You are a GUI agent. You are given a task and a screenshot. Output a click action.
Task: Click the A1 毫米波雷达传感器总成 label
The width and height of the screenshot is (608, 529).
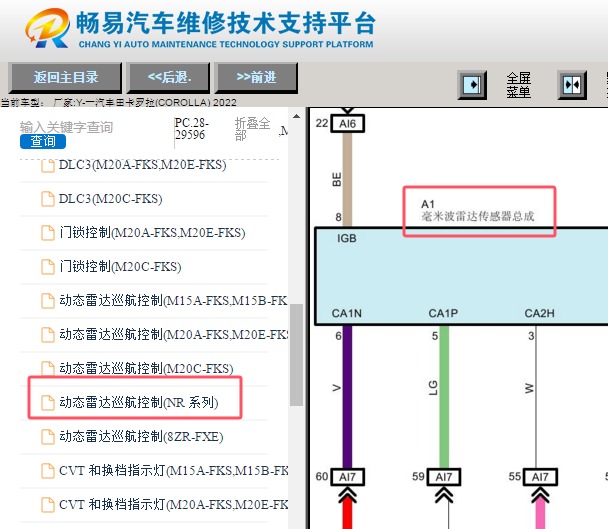(478, 211)
